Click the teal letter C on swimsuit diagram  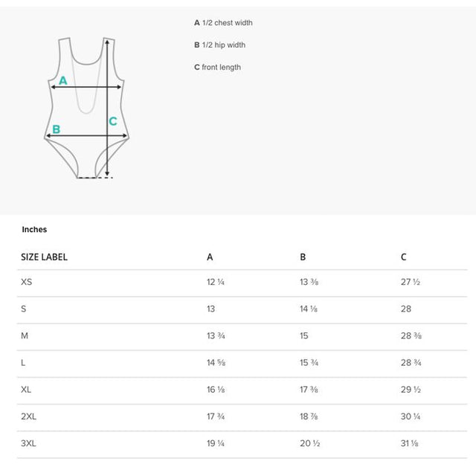[113, 121]
